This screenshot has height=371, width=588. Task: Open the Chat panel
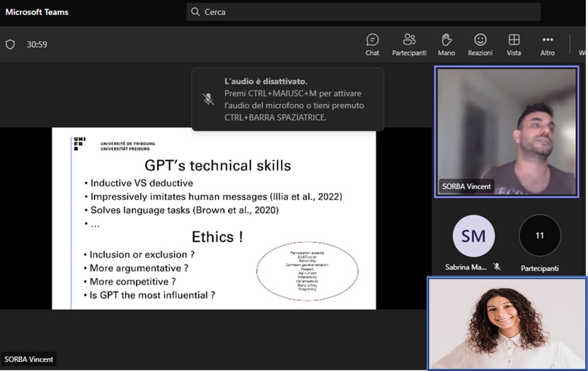pyautogui.click(x=372, y=44)
